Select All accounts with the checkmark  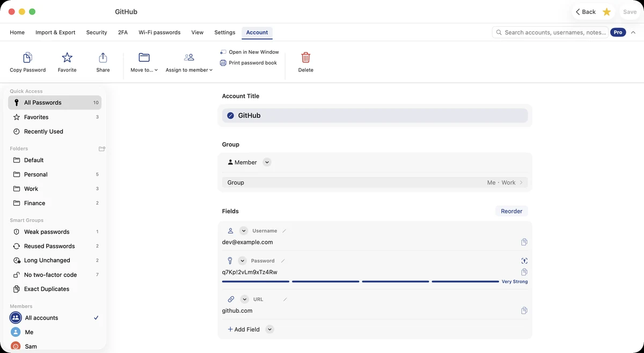pos(55,318)
